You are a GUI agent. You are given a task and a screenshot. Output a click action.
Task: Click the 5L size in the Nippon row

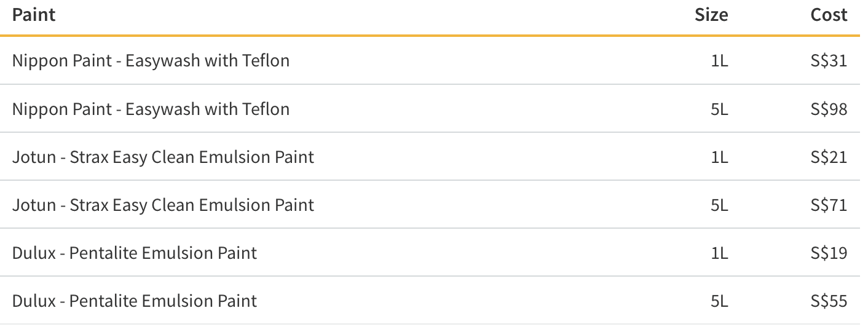click(x=719, y=109)
